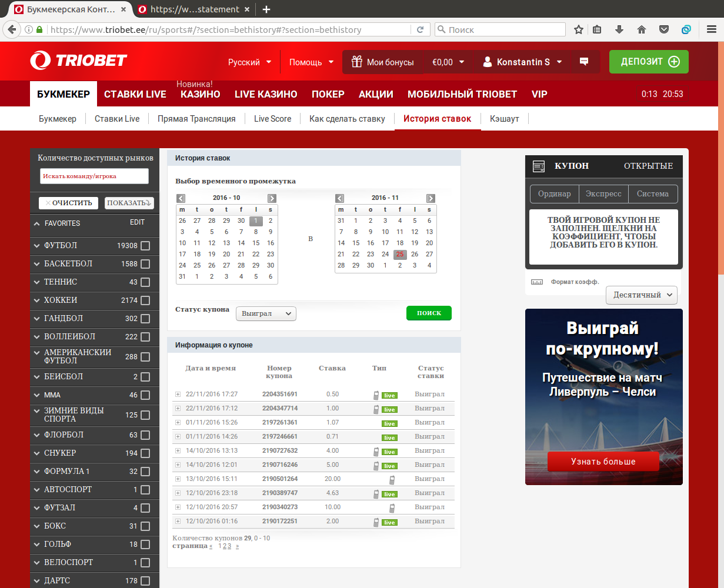Show the previous month in the 2016-11 calendar

340,198
